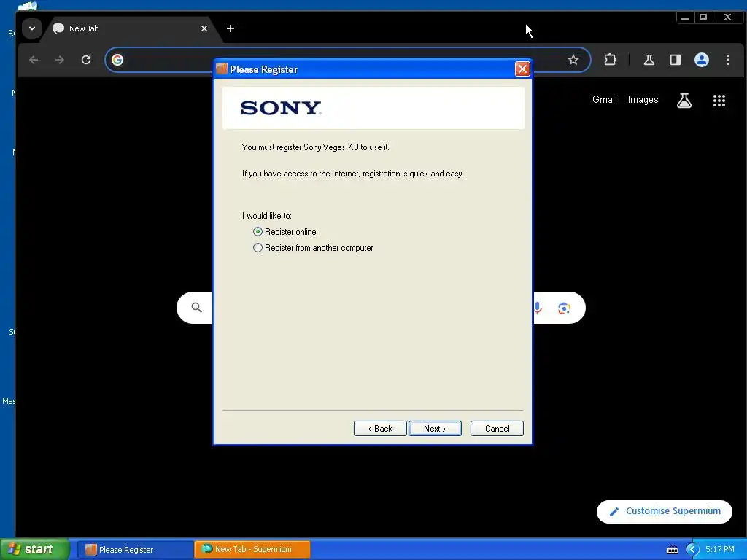The image size is (747, 560).
Task: Close the Please Register dialog with red X
Action: click(522, 69)
